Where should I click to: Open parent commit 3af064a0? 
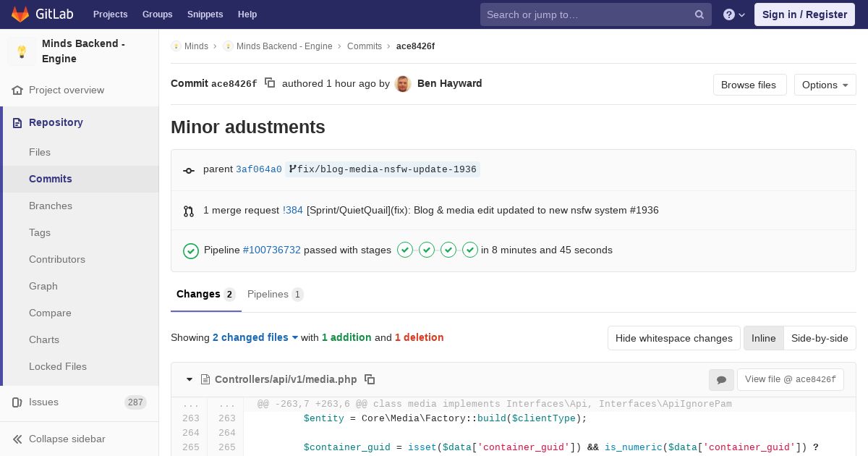pyautogui.click(x=259, y=169)
